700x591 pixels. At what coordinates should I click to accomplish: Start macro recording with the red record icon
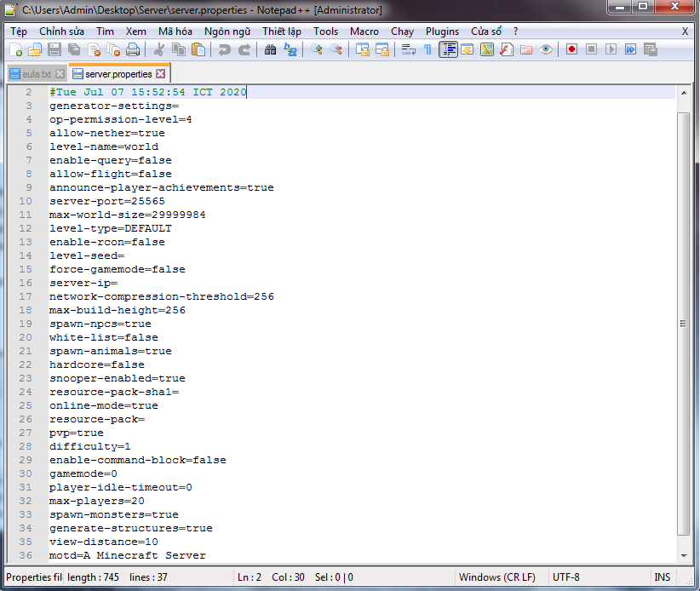pos(571,49)
